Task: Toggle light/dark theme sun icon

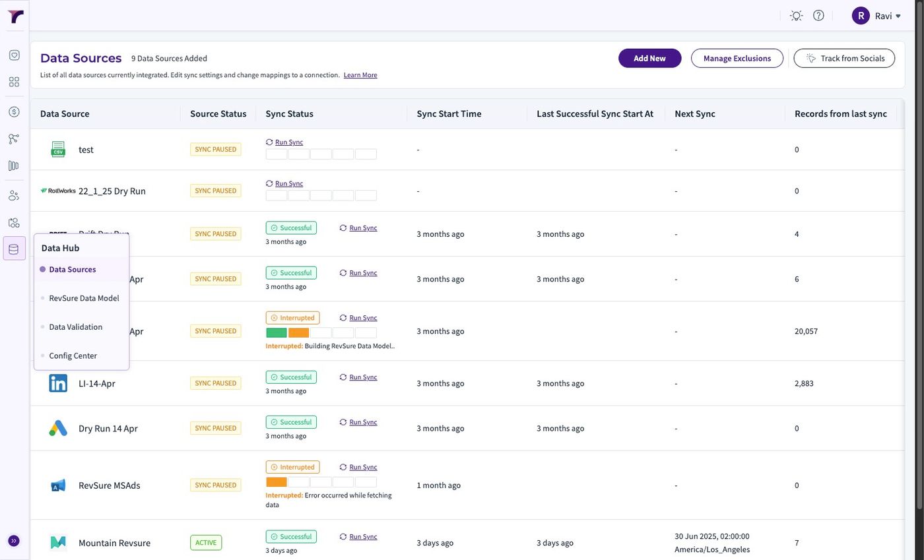Action: [797, 16]
